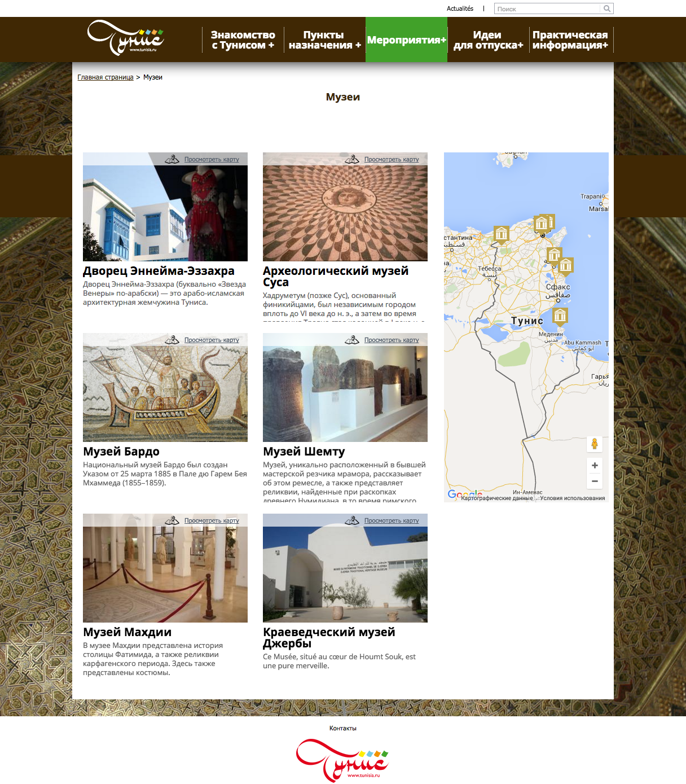
Task: Open the Знакомство с Тунисом menu
Action: tap(243, 40)
